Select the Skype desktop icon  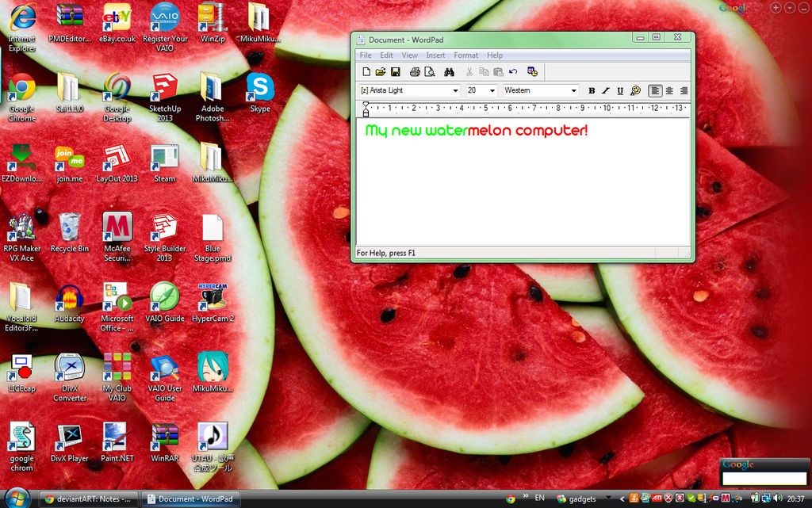coord(260,93)
